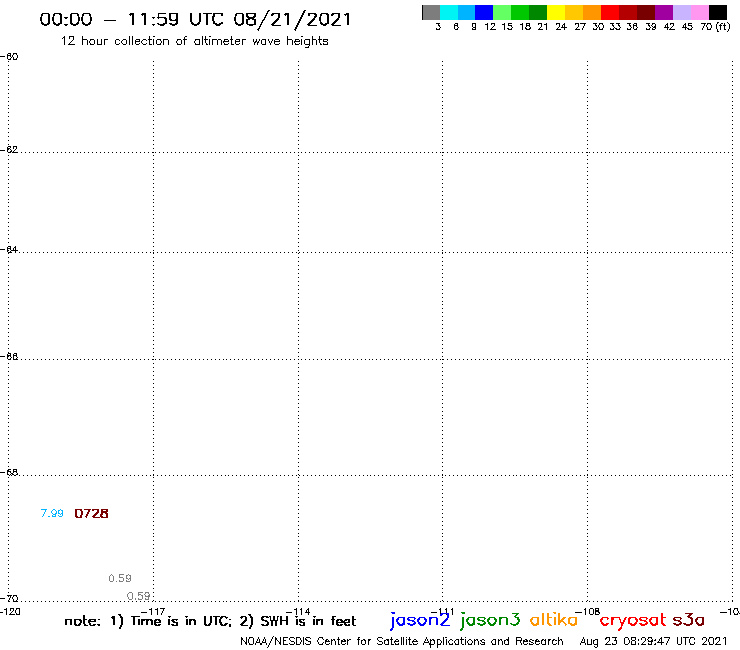Select the yellow swatch in color bar

point(556,12)
